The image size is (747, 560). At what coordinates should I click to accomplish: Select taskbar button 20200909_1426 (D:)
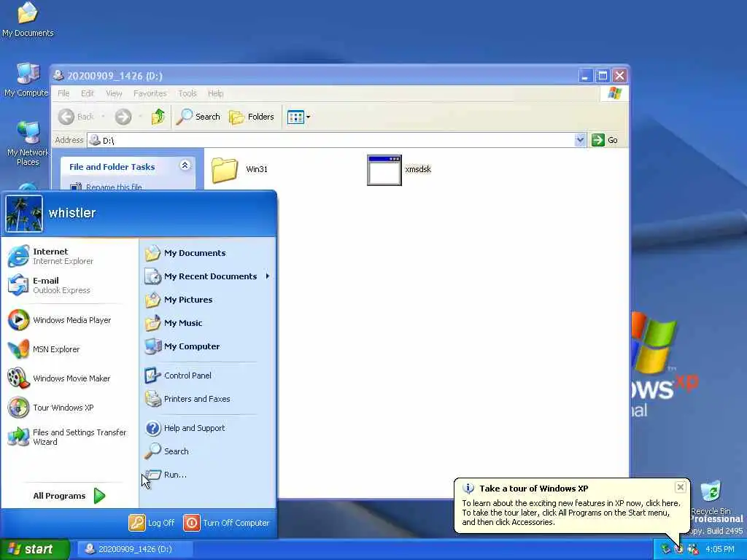[135, 549]
